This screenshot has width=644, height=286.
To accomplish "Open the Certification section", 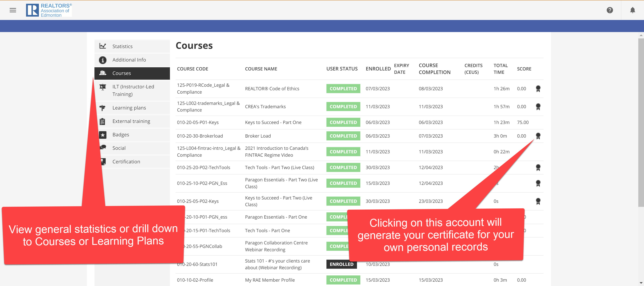I will pyautogui.click(x=132, y=162).
